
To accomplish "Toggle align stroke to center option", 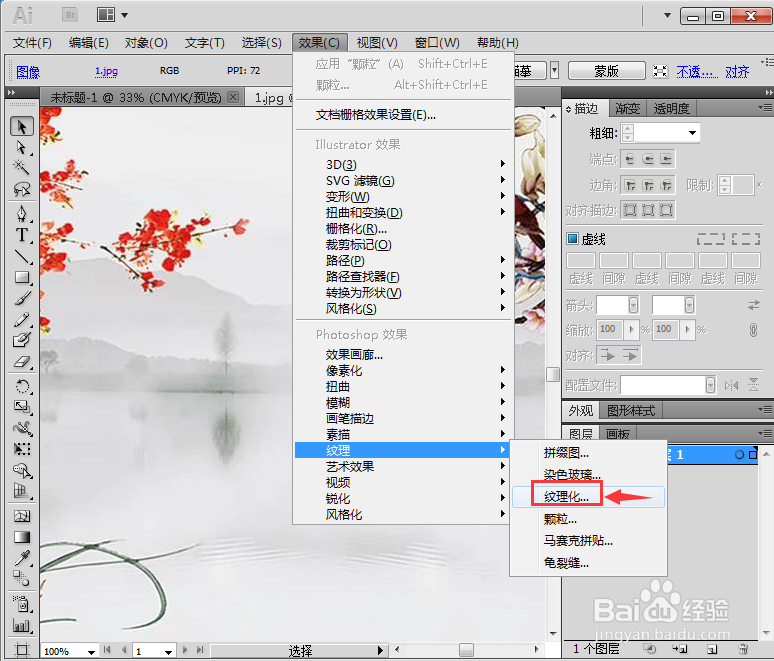I will click(x=629, y=210).
